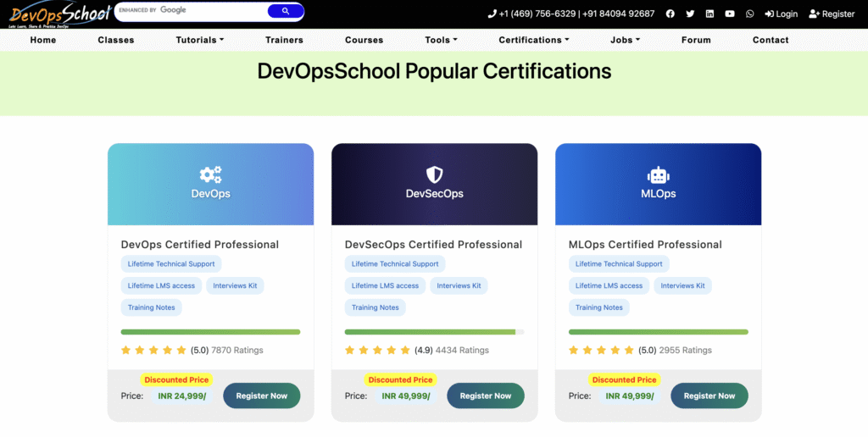Click Discounted Price badge on DevOps card
The image size is (868, 437).
pyautogui.click(x=176, y=379)
